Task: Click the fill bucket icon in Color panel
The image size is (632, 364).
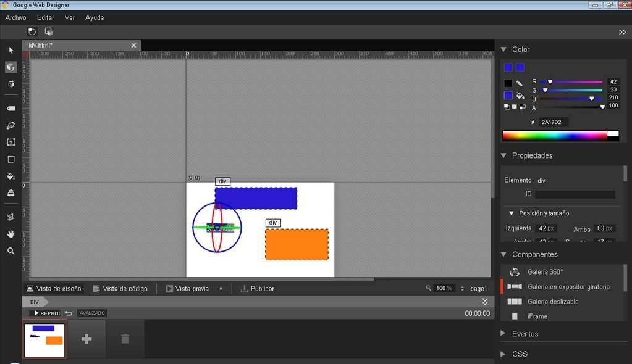Action: [520, 96]
